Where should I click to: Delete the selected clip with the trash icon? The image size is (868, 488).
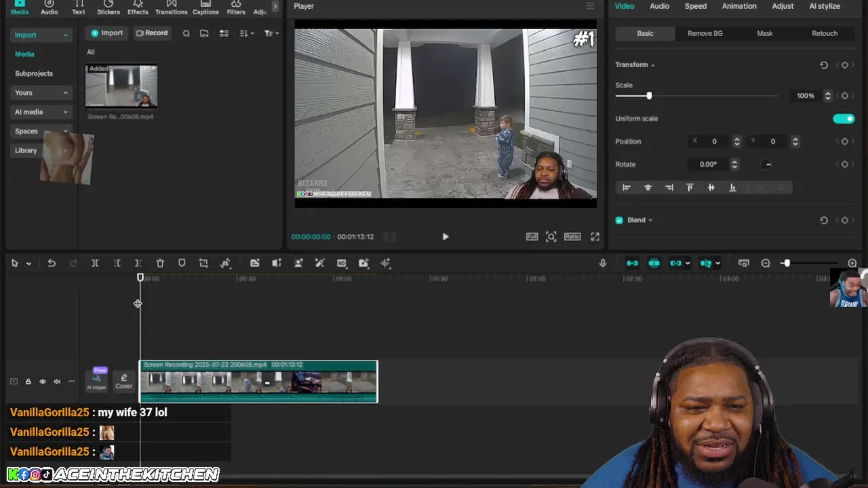coord(160,263)
